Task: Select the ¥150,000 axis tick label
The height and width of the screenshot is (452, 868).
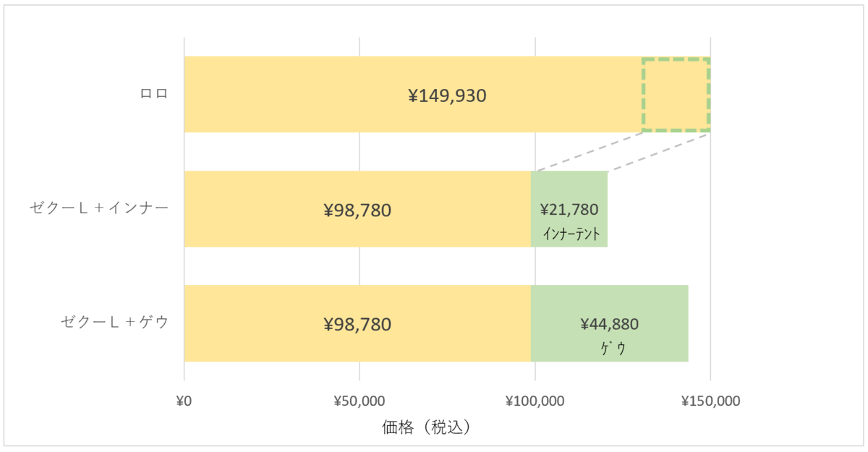Action: click(x=710, y=401)
